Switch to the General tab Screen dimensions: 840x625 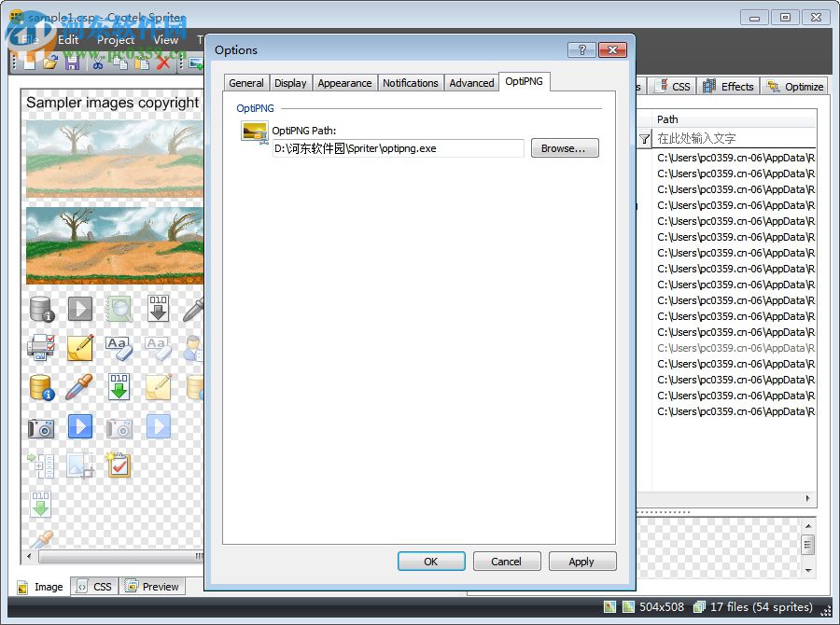[246, 83]
